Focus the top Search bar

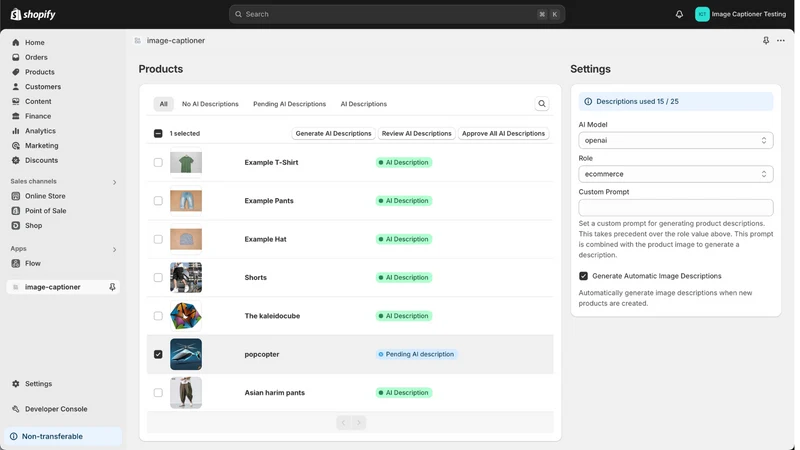[x=397, y=14]
